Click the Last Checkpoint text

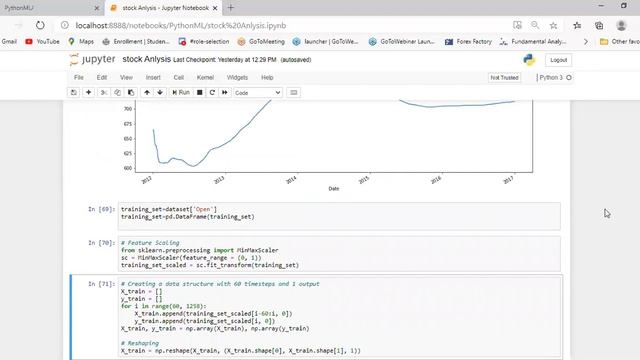(x=224, y=60)
